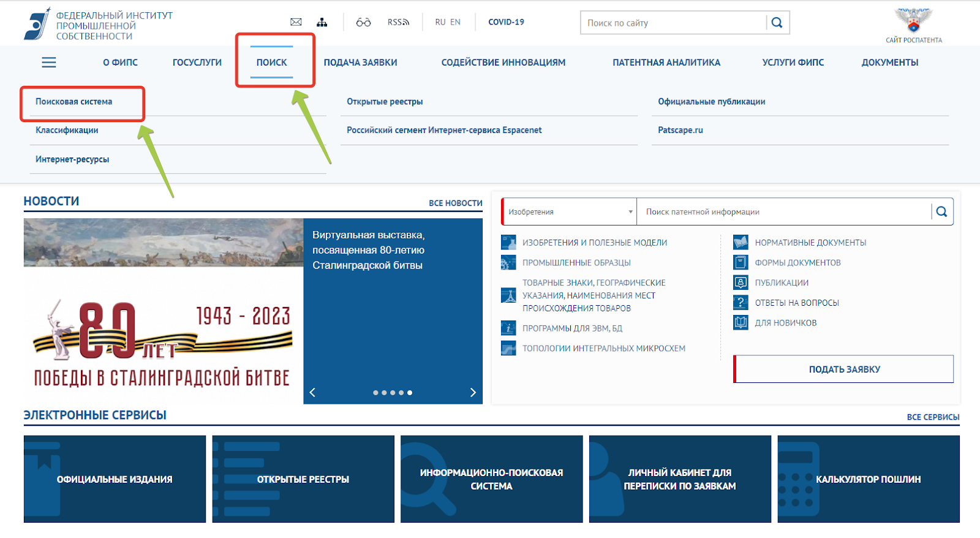980x538 pixels.
Task: Enable accessibility glasses icon version
Action: click(363, 22)
